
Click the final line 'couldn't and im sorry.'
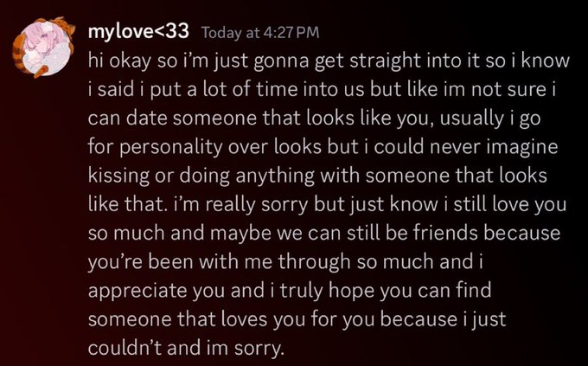coord(187,348)
